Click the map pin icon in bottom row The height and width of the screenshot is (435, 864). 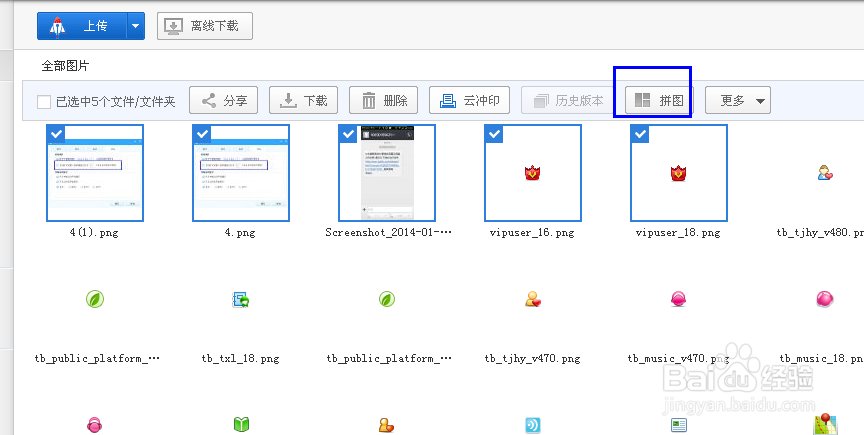825,424
